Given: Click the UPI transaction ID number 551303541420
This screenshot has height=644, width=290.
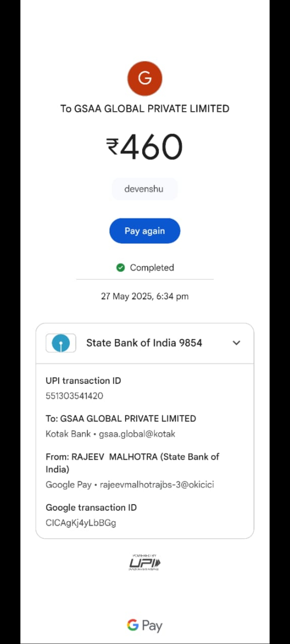Looking at the screenshot, I should coord(74,396).
